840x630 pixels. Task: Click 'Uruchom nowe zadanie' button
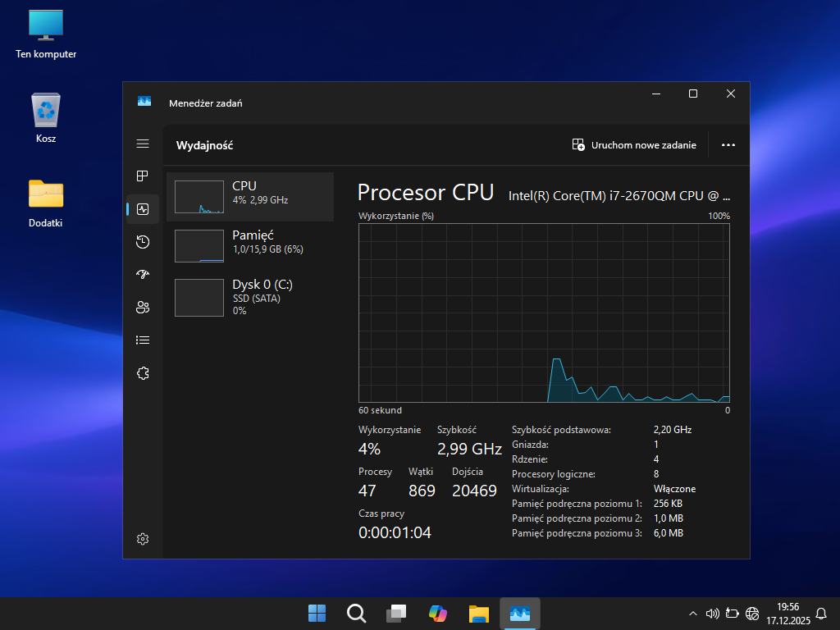pyautogui.click(x=634, y=145)
